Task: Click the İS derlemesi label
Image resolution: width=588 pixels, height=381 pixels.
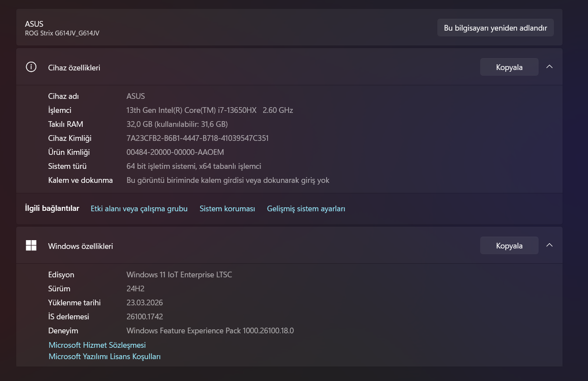Action: (69, 317)
